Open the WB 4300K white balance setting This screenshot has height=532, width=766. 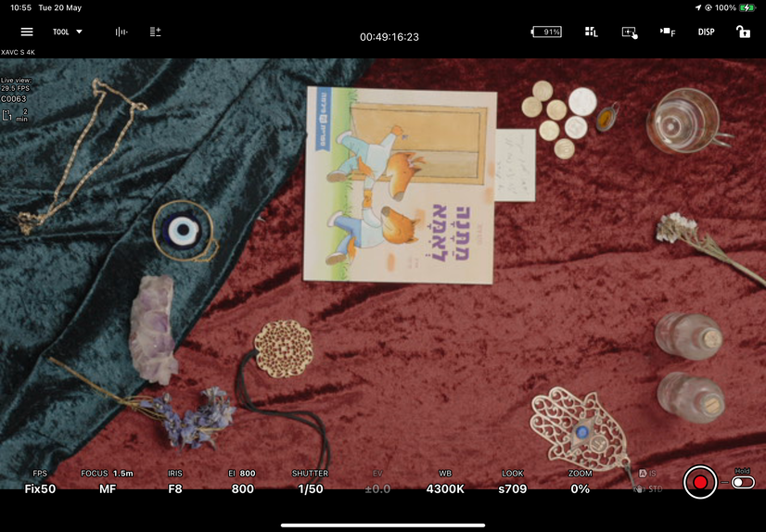(445, 482)
